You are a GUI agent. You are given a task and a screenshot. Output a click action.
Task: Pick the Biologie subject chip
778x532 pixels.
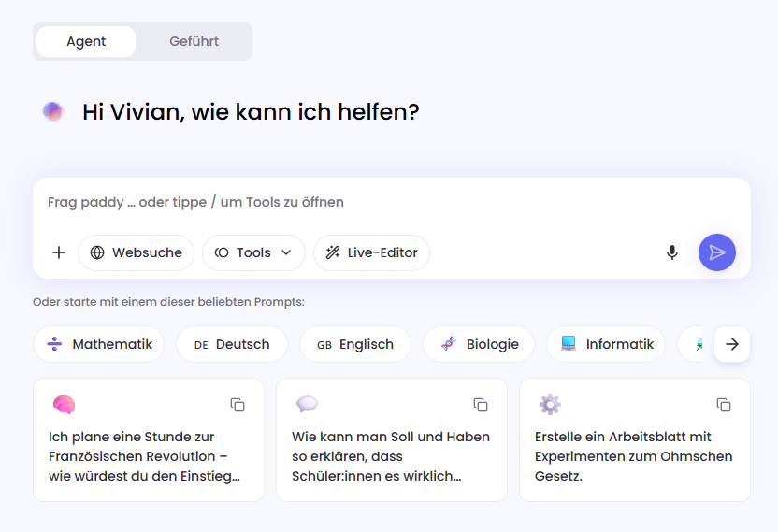478,344
